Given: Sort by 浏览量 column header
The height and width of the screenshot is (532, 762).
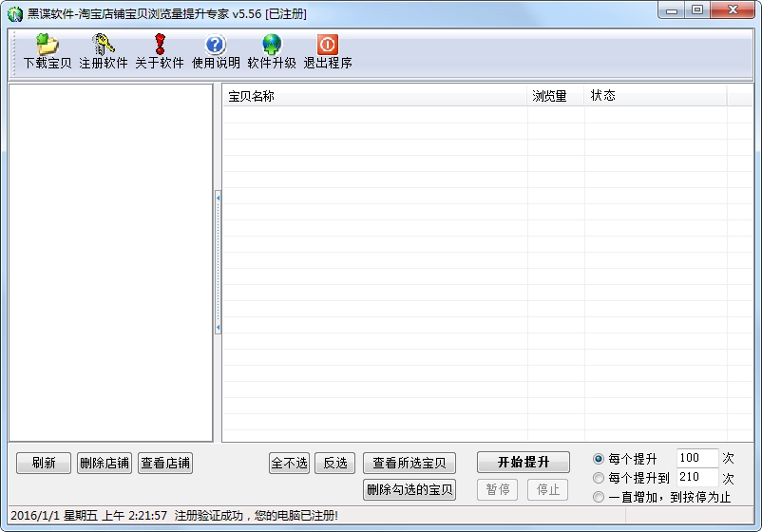Looking at the screenshot, I should (556, 96).
